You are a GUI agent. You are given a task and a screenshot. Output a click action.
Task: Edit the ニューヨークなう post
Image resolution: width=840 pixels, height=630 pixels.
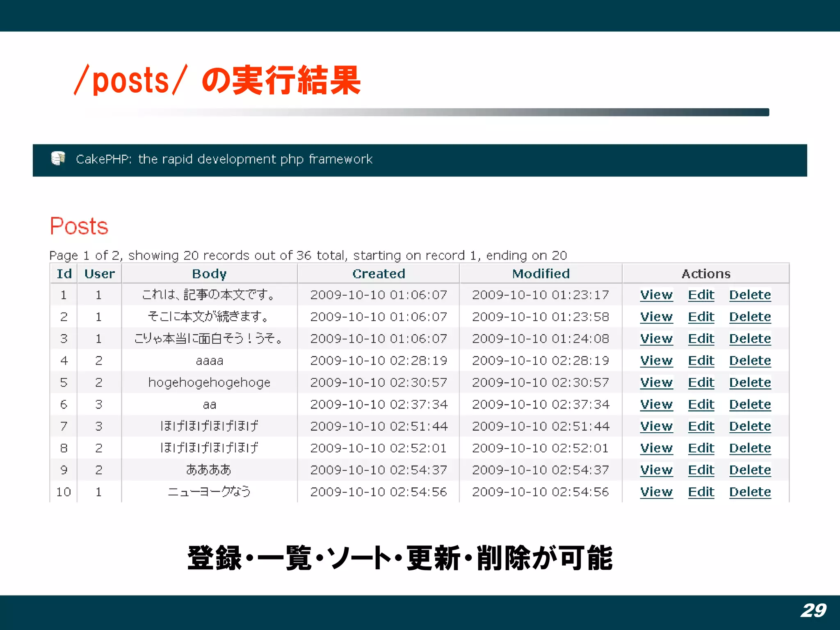pyautogui.click(x=701, y=492)
